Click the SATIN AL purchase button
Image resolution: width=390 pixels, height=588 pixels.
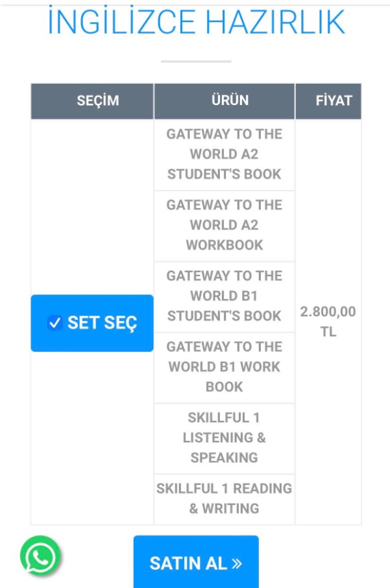(x=195, y=563)
